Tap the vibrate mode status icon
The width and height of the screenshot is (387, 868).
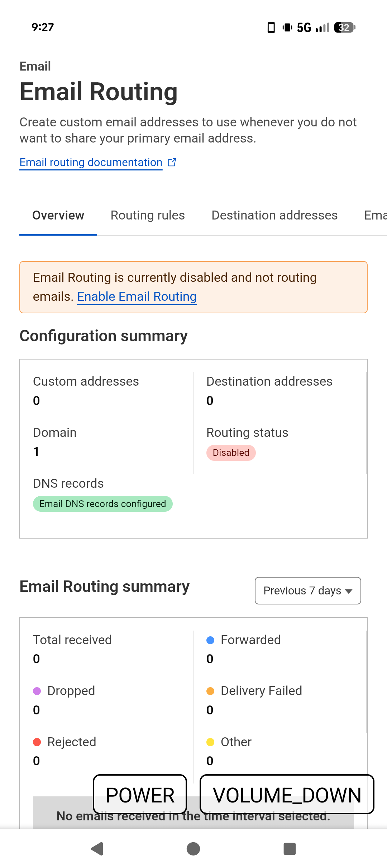coord(287,28)
